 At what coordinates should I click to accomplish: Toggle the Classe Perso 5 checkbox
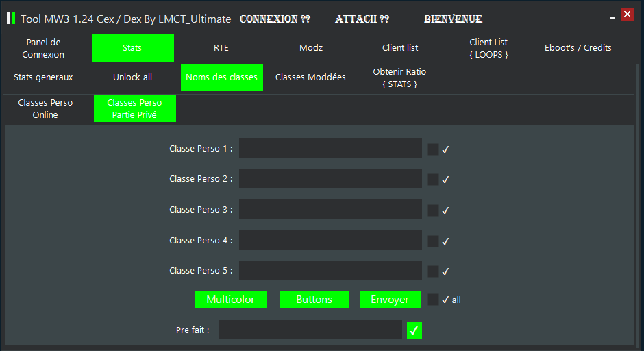click(x=433, y=271)
